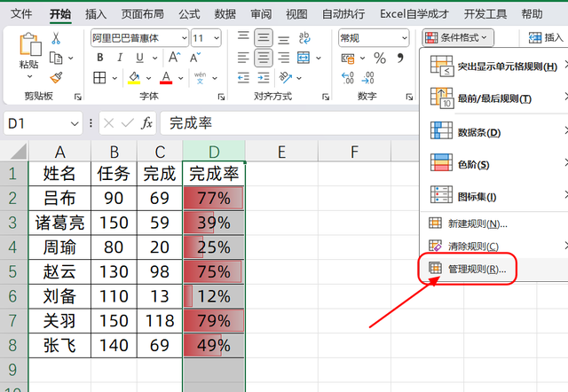The width and height of the screenshot is (568, 392).
Task: Click the formula bar cancel X
Action: [108, 123]
